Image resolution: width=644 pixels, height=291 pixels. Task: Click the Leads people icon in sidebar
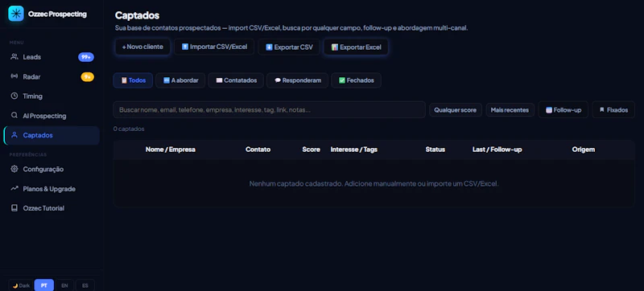[x=14, y=57]
